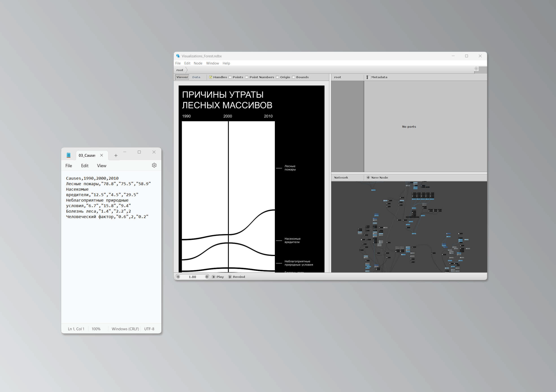Toggle the Bounds checkbox

click(x=293, y=77)
